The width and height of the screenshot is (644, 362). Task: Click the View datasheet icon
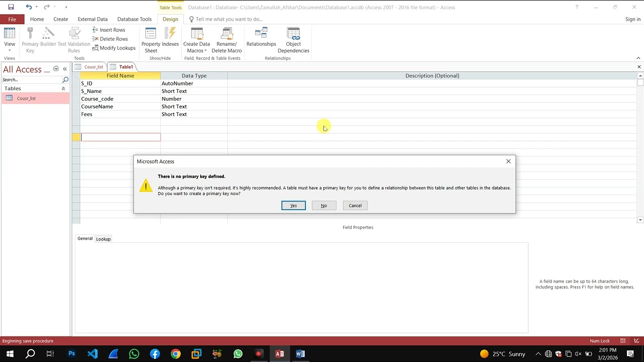[10, 33]
